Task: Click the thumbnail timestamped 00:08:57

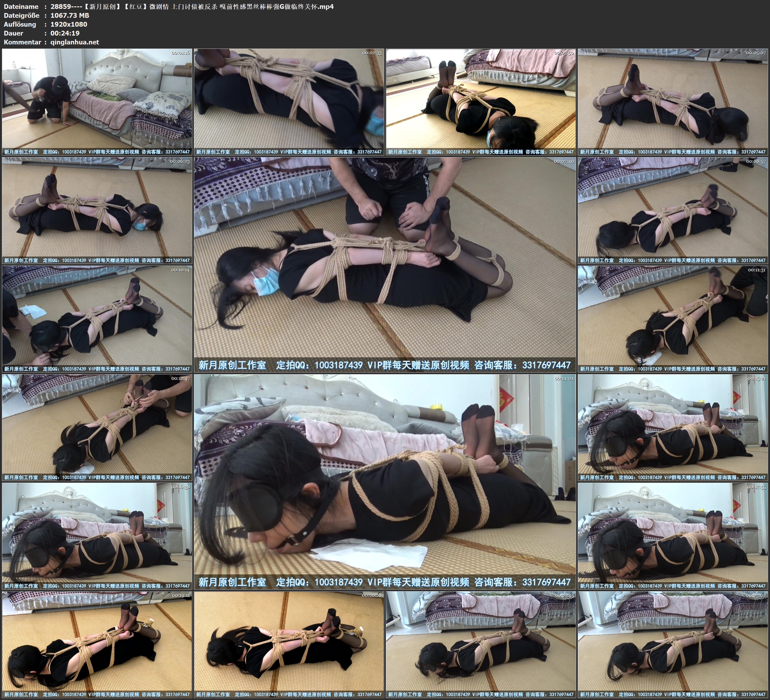Action: tap(673, 210)
